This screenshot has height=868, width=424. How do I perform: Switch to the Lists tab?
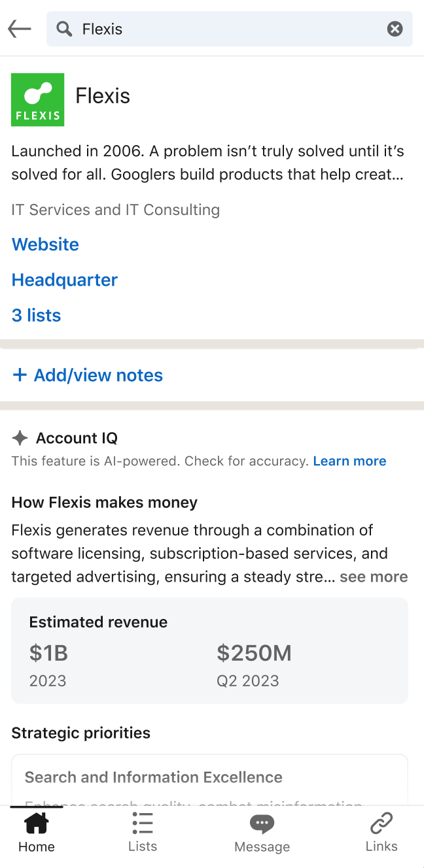point(143,831)
